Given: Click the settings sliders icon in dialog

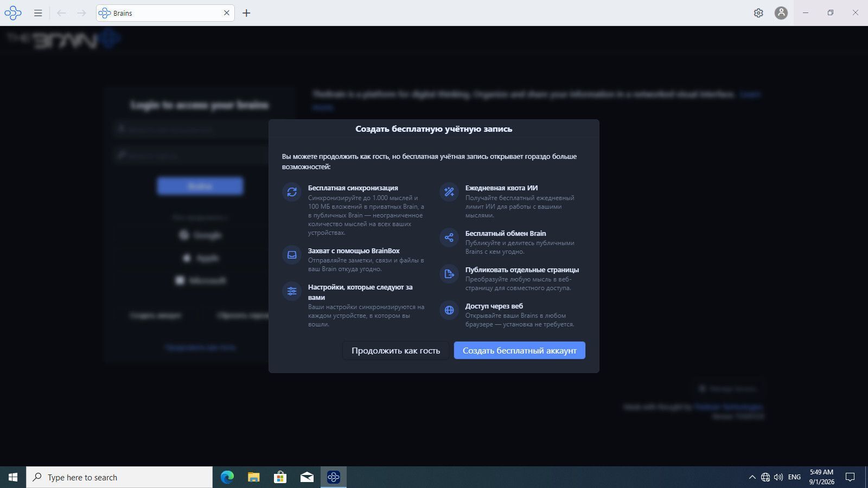Looking at the screenshot, I should (x=292, y=291).
